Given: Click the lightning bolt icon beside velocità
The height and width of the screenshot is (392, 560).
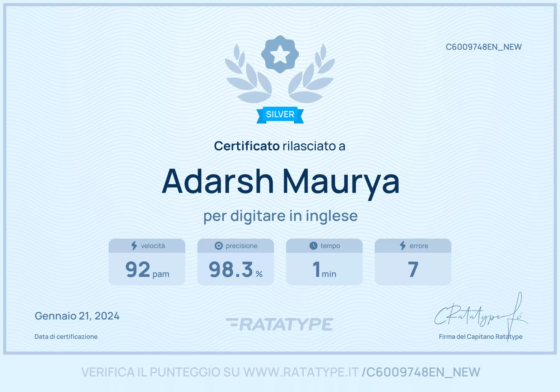Looking at the screenshot, I should (x=134, y=246).
